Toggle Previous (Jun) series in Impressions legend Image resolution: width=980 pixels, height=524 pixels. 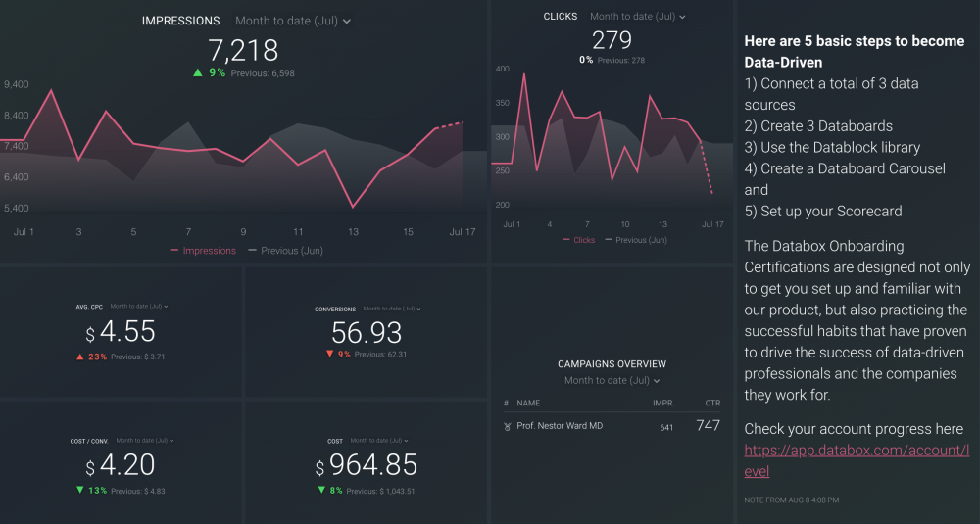pos(285,251)
